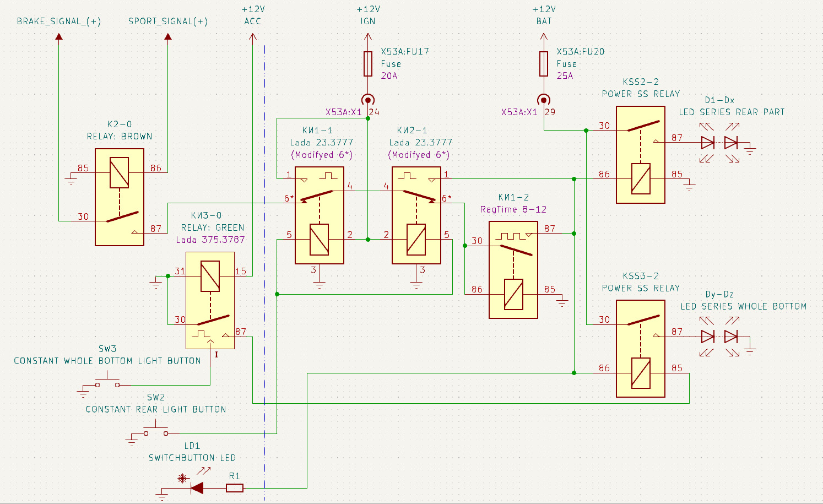This screenshot has height=504, width=823.
Task: Select the KSS2-2 power SS relay symbol
Action: [641, 155]
